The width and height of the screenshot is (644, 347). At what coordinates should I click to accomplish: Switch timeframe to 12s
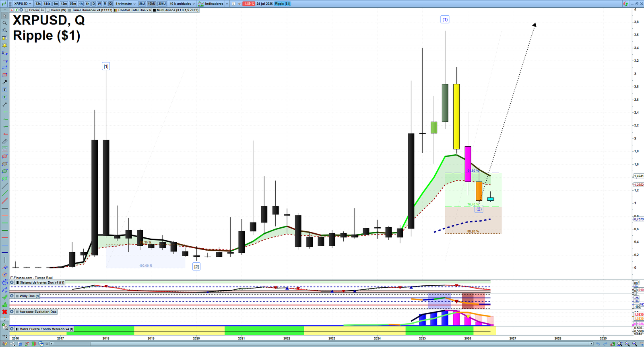click(38, 4)
